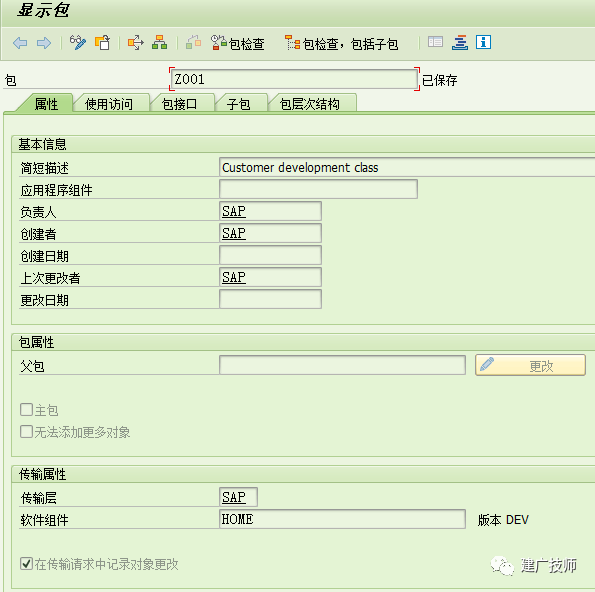Click the 基本信息 group header

[42, 144]
